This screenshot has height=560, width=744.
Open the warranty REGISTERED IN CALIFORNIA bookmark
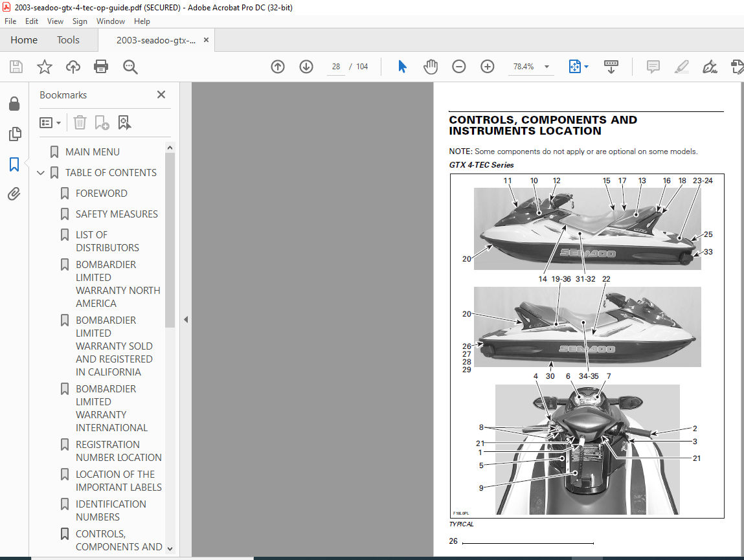(x=114, y=346)
